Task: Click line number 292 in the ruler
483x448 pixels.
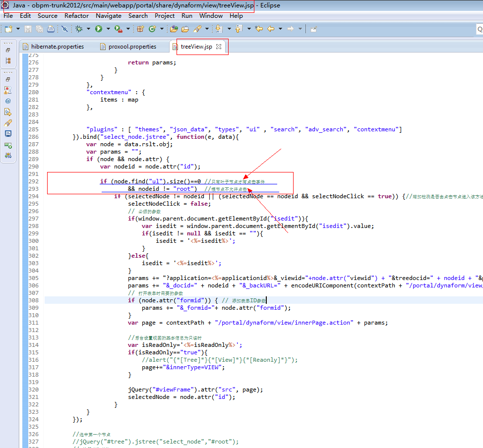Action: (x=34, y=181)
